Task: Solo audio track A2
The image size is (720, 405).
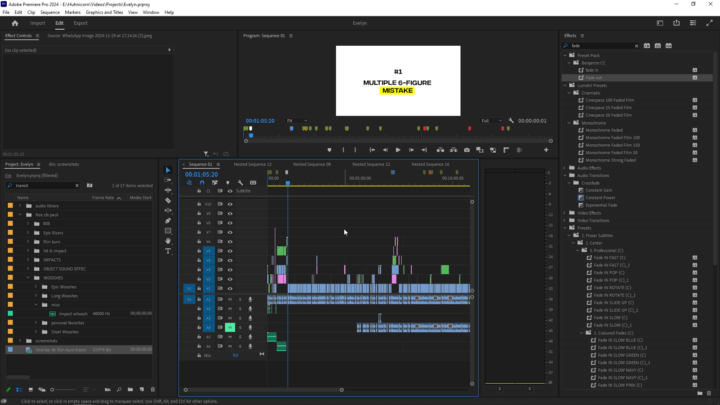Action: point(239,308)
